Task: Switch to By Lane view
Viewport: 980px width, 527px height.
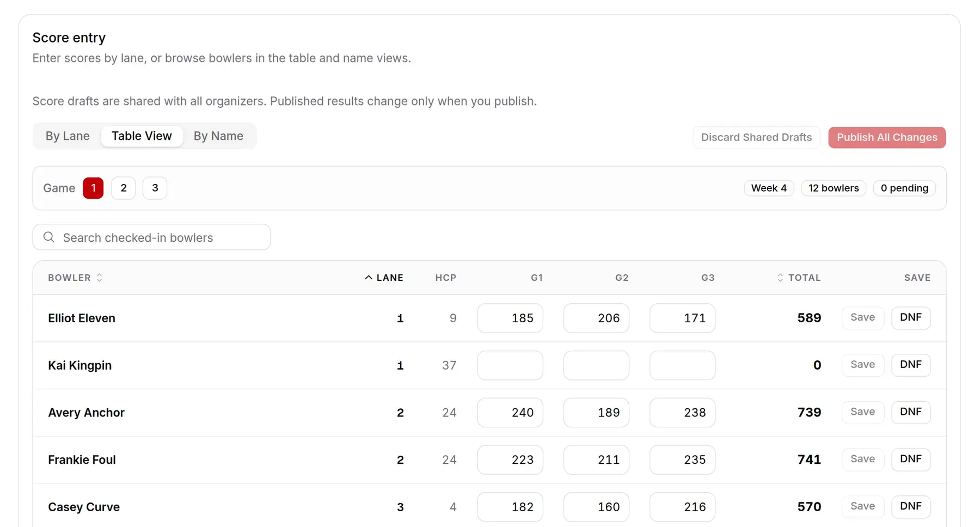Action: point(68,136)
